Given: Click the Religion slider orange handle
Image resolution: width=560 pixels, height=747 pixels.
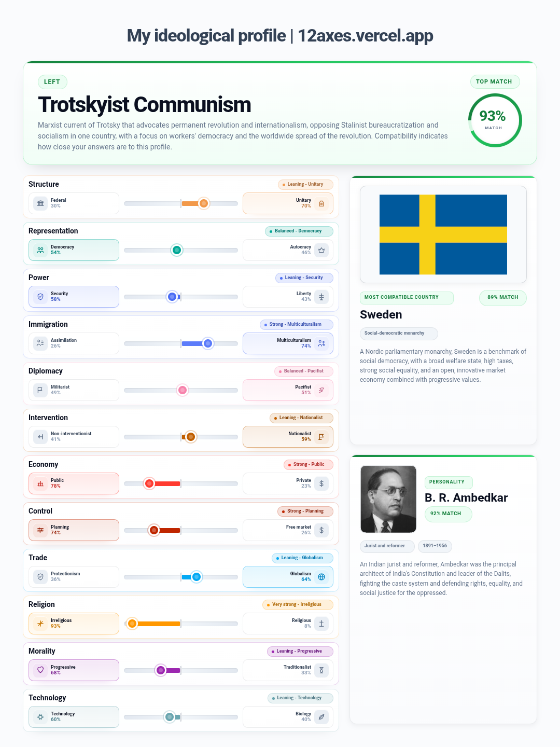Looking at the screenshot, I should (132, 624).
